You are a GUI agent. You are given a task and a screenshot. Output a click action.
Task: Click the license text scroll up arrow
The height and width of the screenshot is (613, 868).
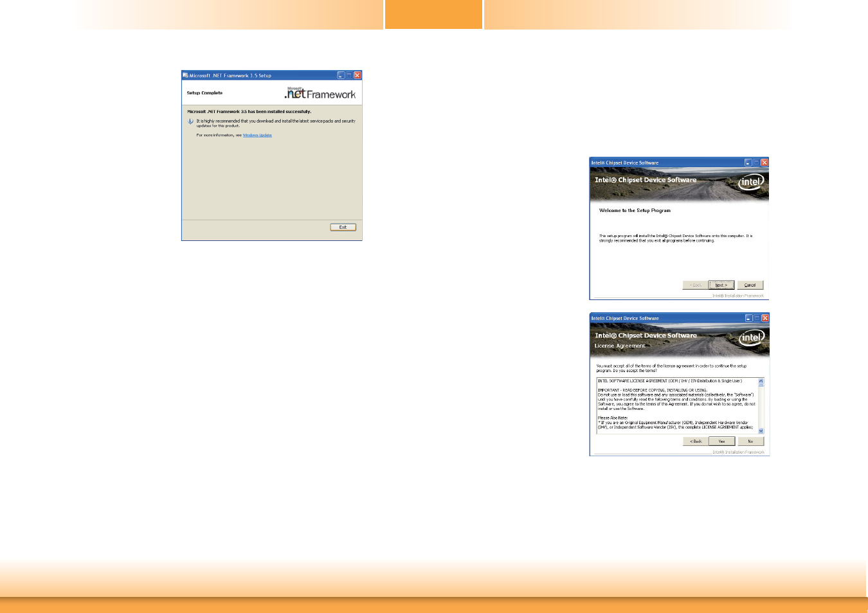pos(761,381)
